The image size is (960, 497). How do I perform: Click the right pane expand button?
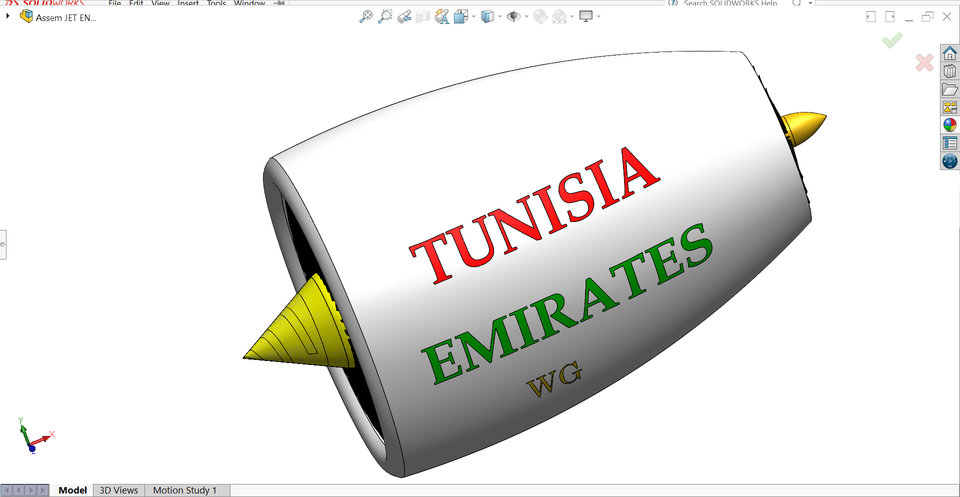pos(890,17)
